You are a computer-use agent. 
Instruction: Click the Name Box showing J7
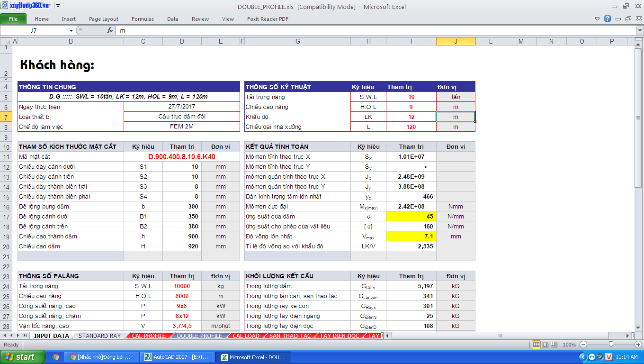(34, 30)
